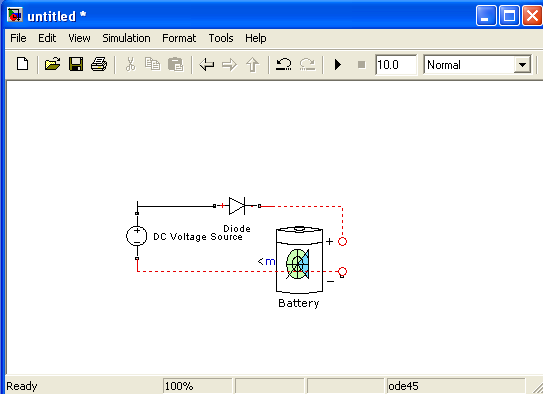This screenshot has height=394, width=543.
Task: Select the Diode block in the circuit
Action: (x=237, y=206)
